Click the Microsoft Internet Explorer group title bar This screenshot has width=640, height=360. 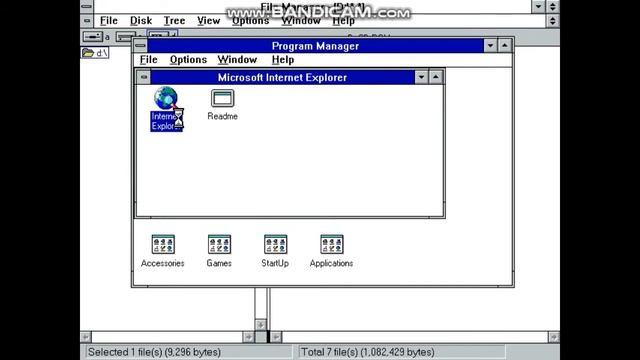282,77
